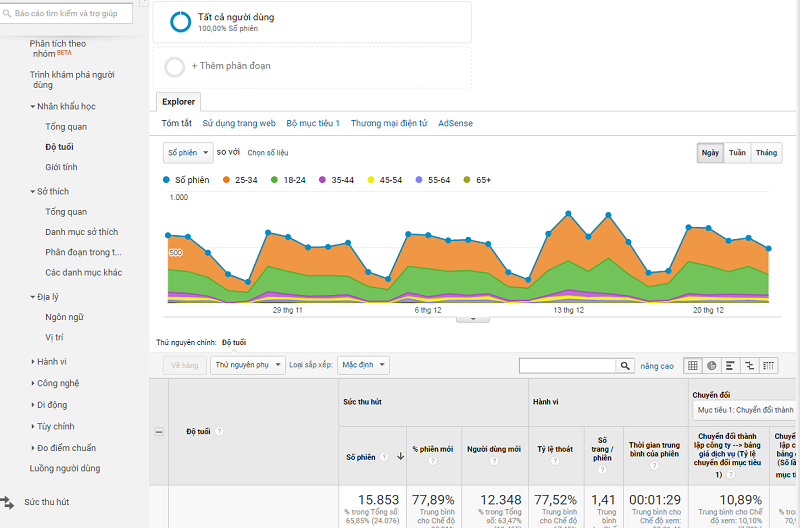800x528 pixels.
Task: Switch chart granularity to Tháng
Action: tap(766, 153)
